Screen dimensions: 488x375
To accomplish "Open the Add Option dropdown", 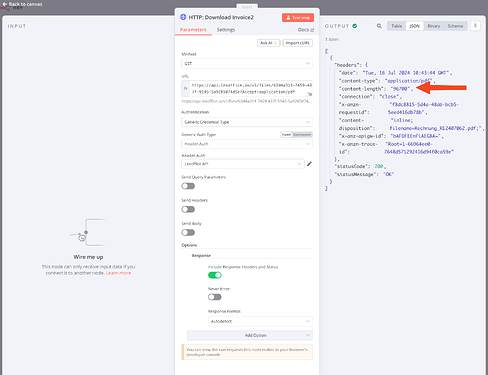I will coord(250,335).
